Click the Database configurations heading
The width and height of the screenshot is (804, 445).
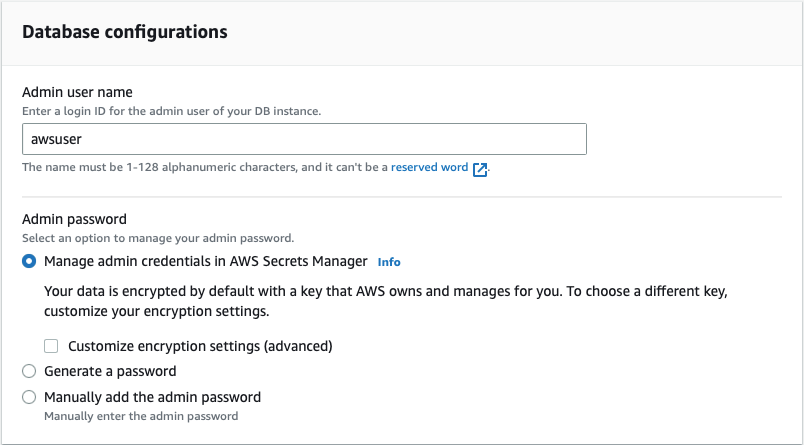coord(125,32)
